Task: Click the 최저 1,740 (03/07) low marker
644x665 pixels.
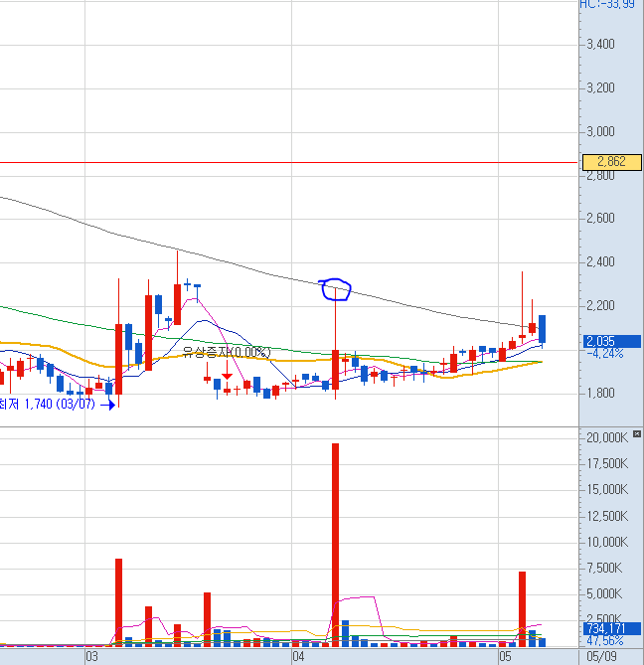Action: [x=47, y=404]
